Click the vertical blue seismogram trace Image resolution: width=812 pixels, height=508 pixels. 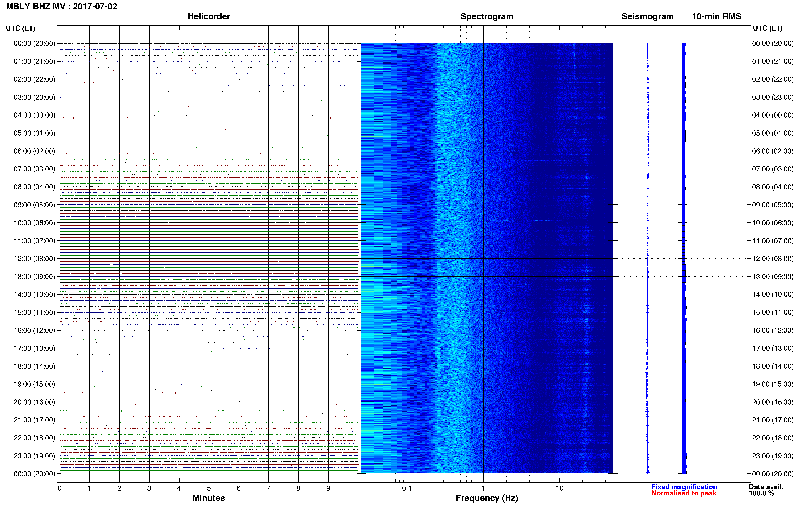(x=648, y=258)
